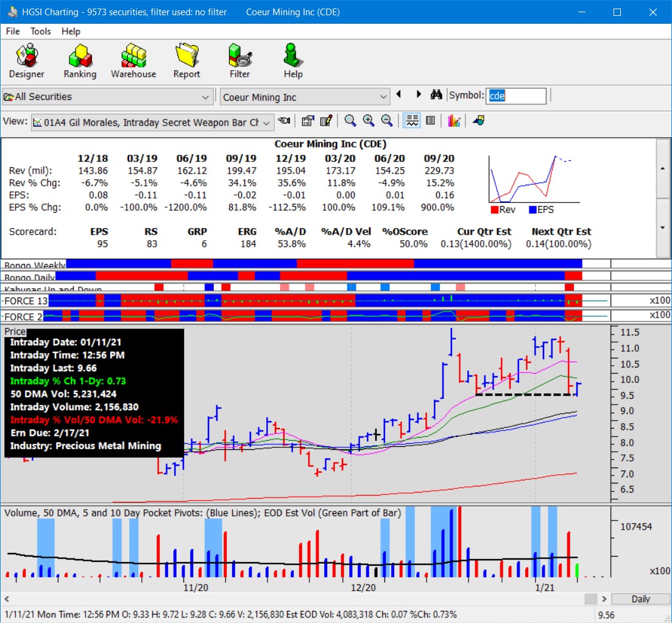Click the Bongo Daily indicator label
The width and height of the screenshot is (672, 623).
[x=30, y=277]
